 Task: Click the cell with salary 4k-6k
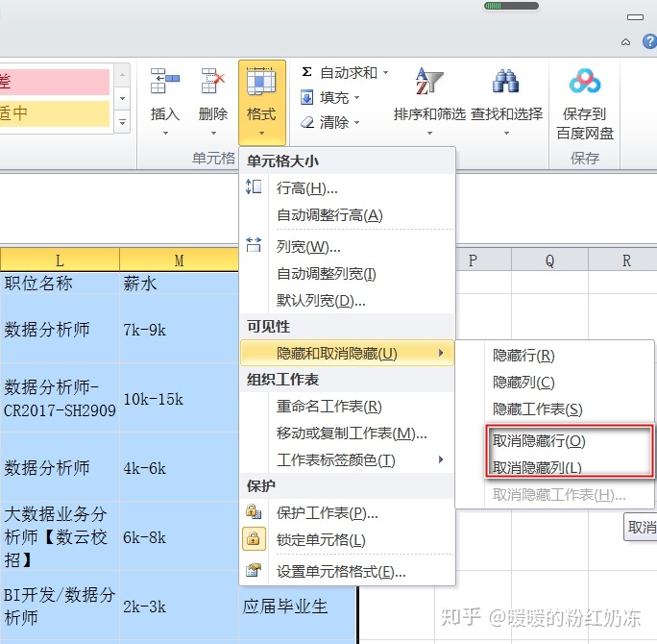pyautogui.click(x=179, y=467)
